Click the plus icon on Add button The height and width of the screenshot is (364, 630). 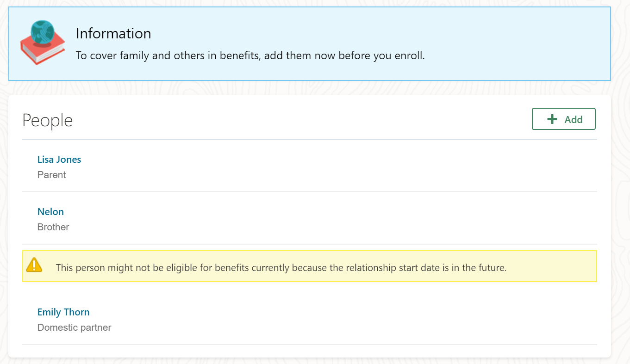tap(552, 119)
